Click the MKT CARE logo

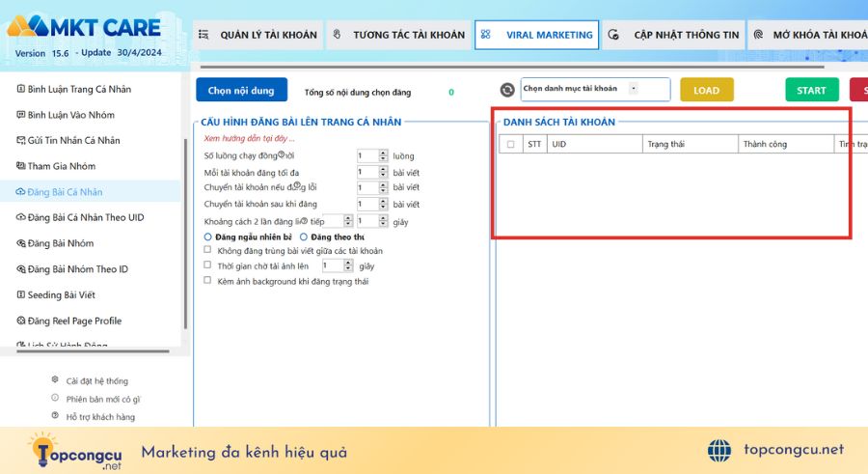[x=84, y=27]
